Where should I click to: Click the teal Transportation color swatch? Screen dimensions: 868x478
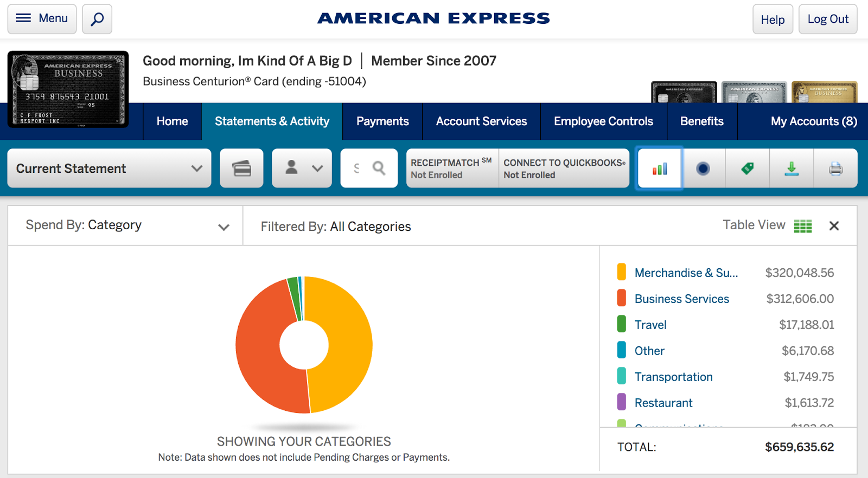(x=622, y=376)
